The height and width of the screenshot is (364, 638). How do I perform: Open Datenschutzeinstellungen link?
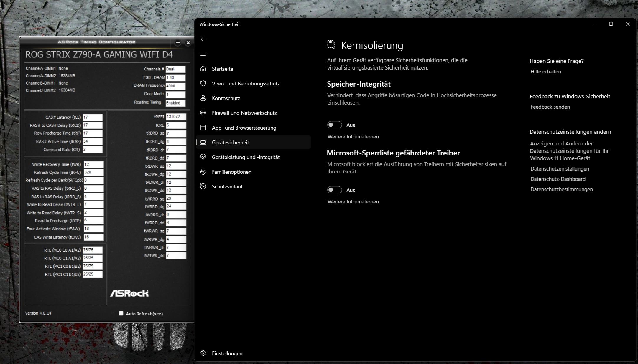click(x=560, y=169)
